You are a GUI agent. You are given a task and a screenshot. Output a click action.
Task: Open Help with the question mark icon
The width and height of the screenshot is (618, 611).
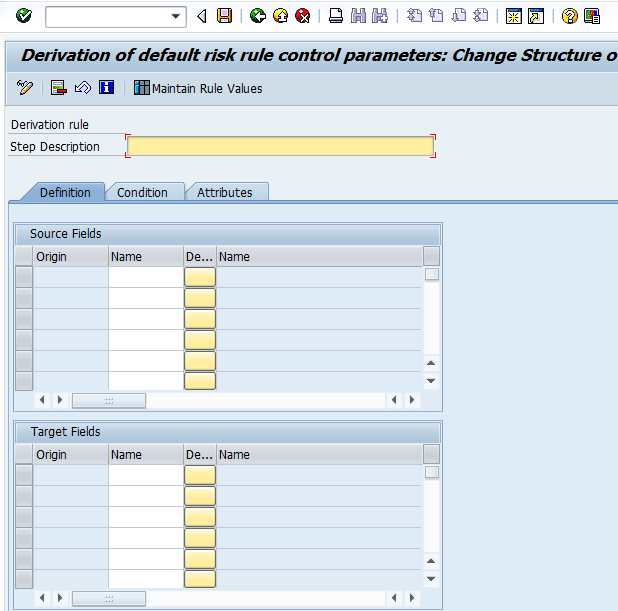pyautogui.click(x=569, y=16)
